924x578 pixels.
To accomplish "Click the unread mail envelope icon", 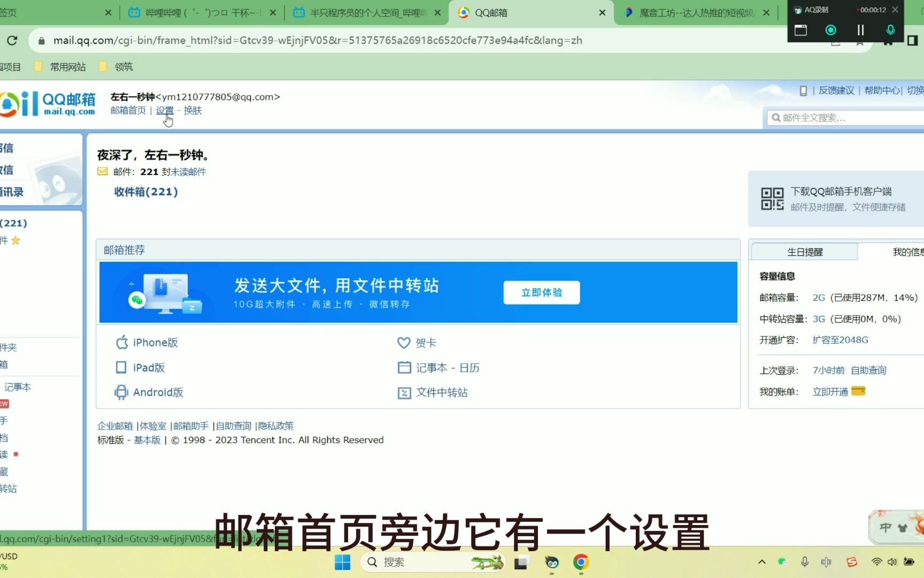I will point(102,171).
